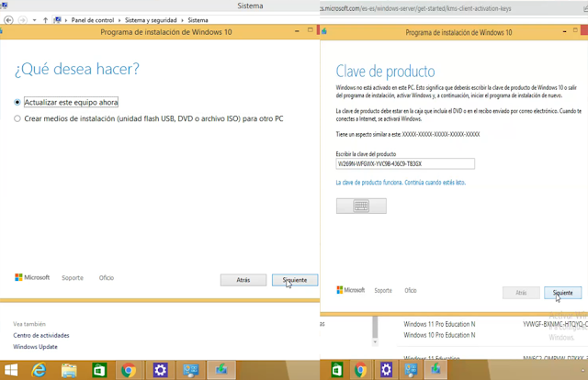Open Control Panel taskbar icon beside Windows 10 setup
The height and width of the screenshot is (380, 588).
coord(191,370)
